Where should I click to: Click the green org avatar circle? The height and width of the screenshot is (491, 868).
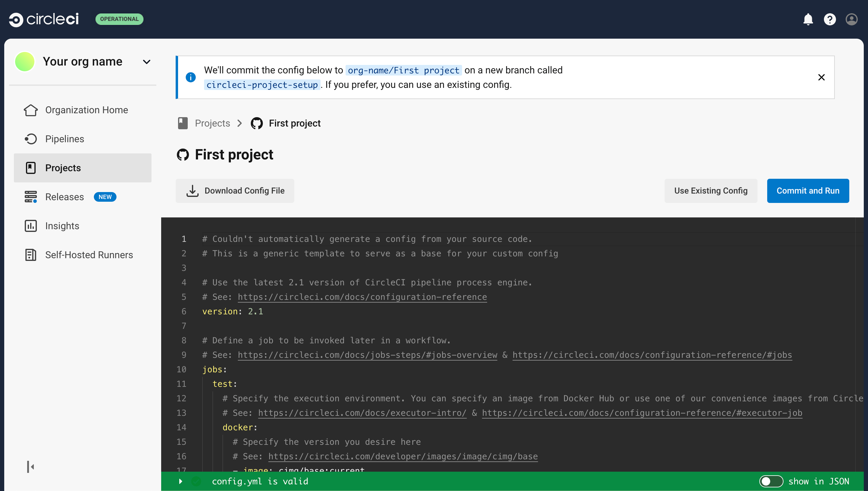tap(25, 61)
